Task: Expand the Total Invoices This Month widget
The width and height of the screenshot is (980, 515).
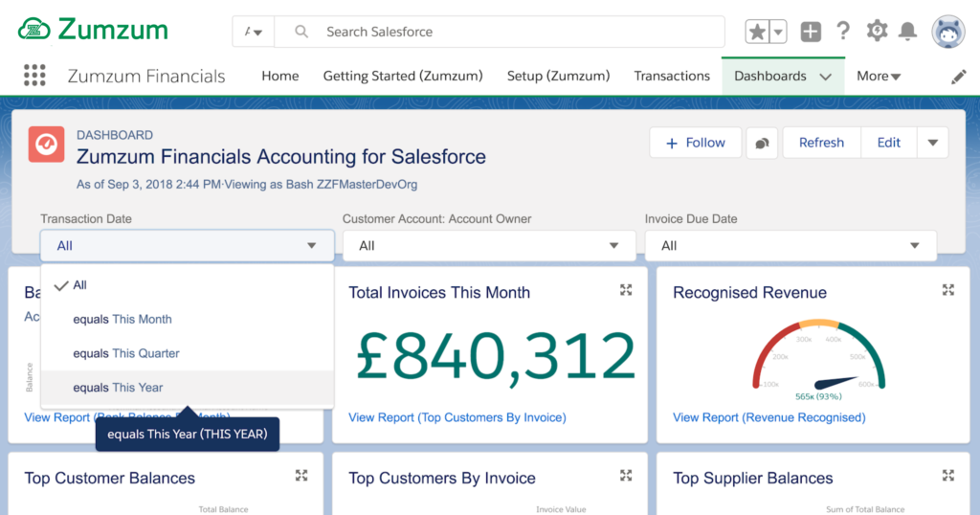Action: (626, 290)
